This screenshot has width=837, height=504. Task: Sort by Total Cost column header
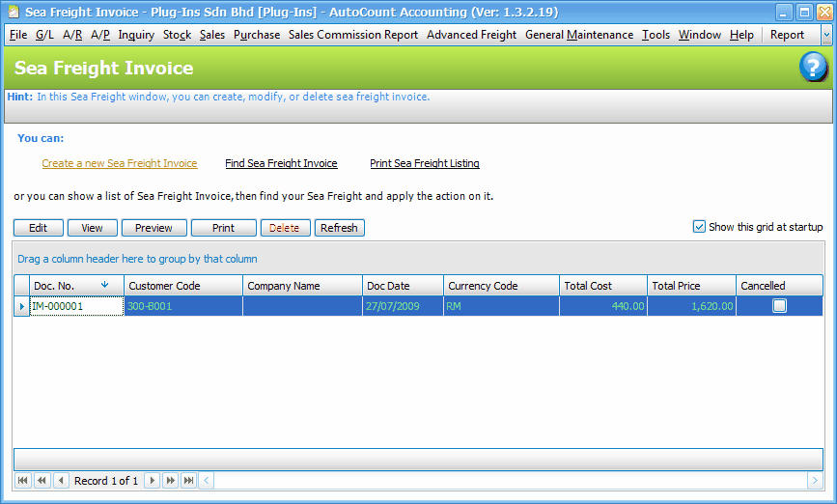coord(603,286)
